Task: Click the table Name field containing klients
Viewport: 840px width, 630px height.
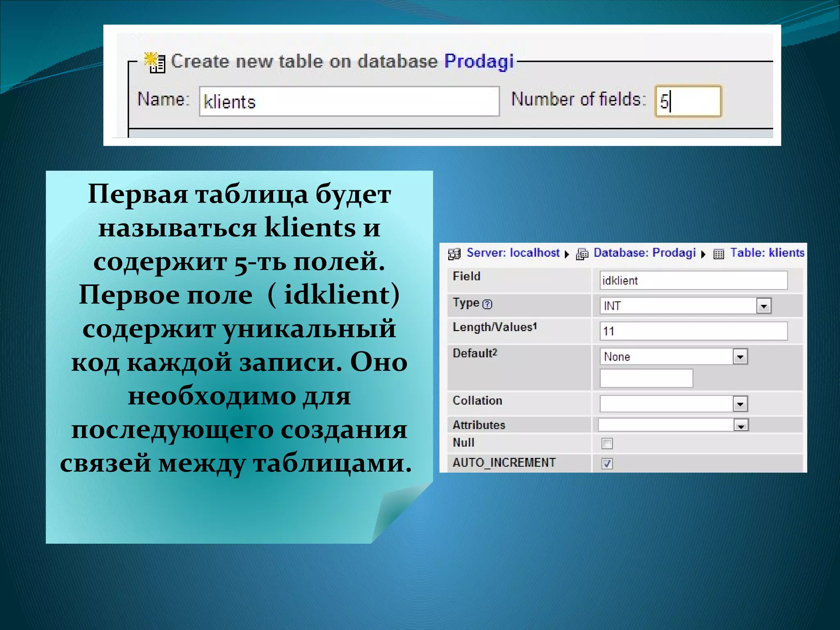Action: [349, 101]
